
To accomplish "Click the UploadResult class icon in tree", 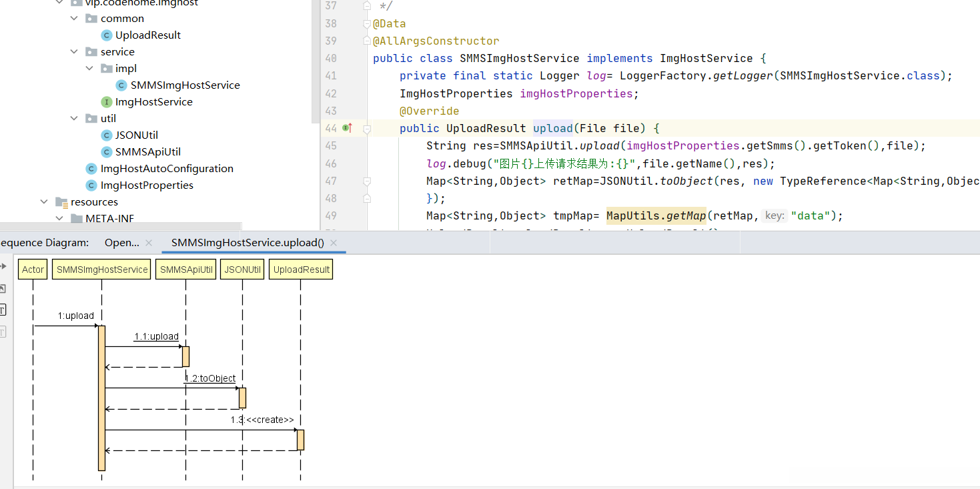I will pos(106,35).
